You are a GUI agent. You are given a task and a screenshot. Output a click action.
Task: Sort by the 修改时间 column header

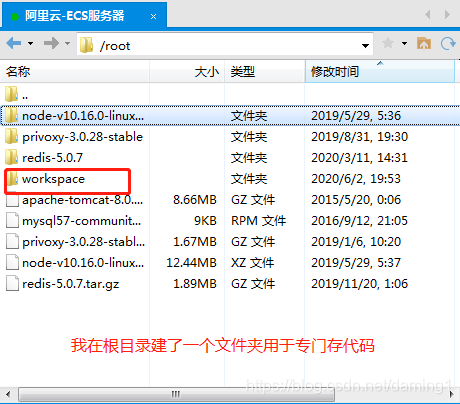[x=380, y=71]
